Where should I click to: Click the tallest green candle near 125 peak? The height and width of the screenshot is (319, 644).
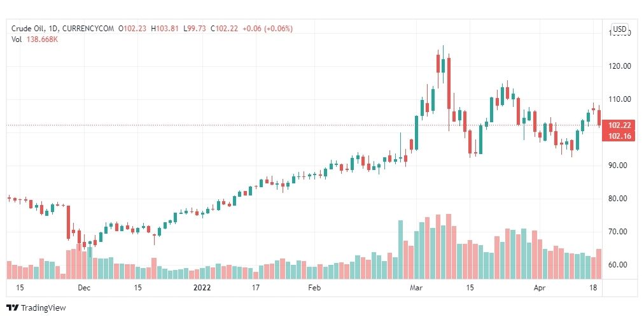443,66
